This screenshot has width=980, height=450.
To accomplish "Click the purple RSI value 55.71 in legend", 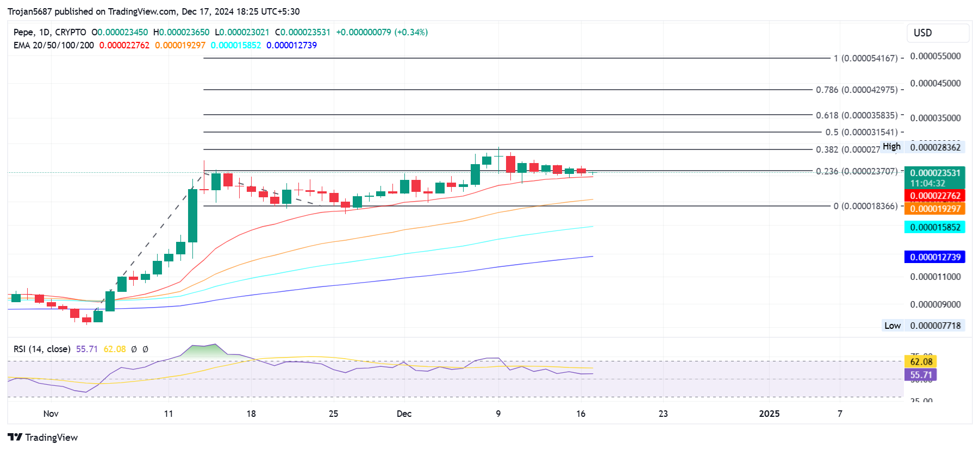I will (x=87, y=349).
